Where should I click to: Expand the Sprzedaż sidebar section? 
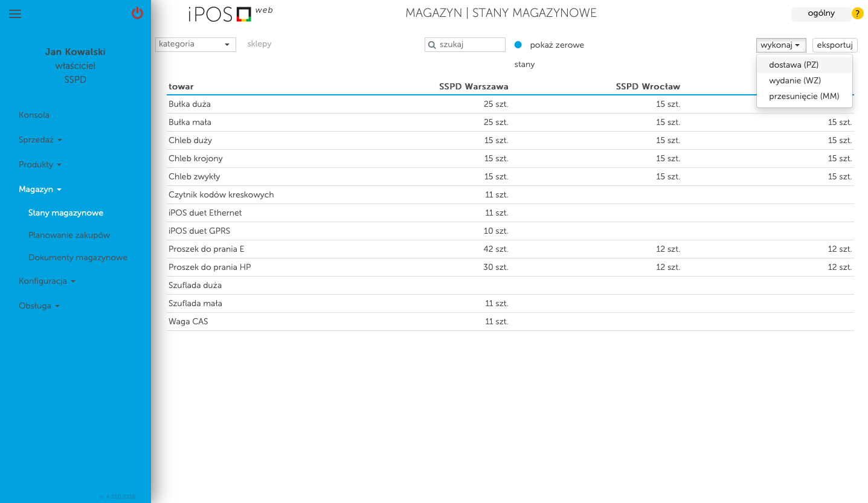click(40, 139)
